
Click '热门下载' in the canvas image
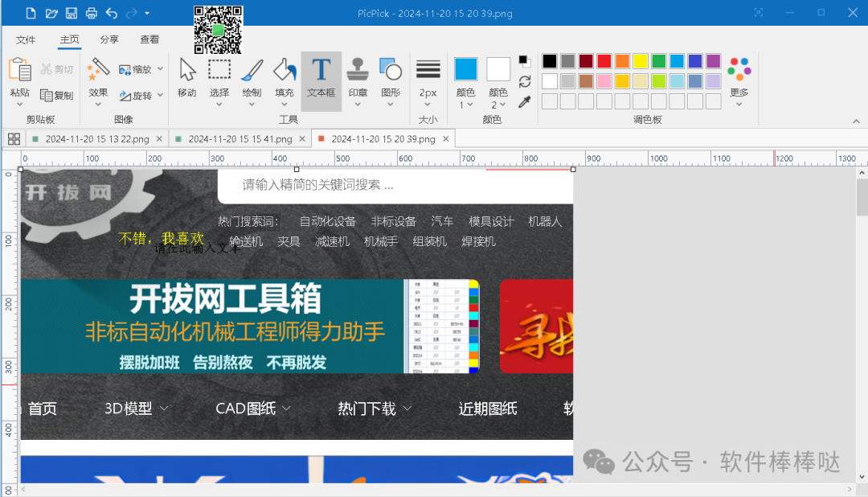click(367, 409)
